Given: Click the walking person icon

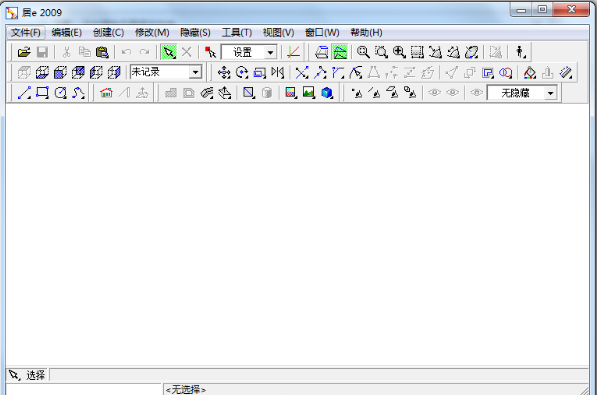Looking at the screenshot, I should [520, 52].
